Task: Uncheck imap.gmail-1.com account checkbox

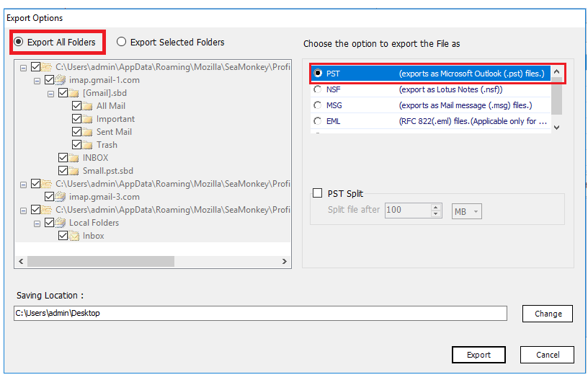Action: pos(49,80)
